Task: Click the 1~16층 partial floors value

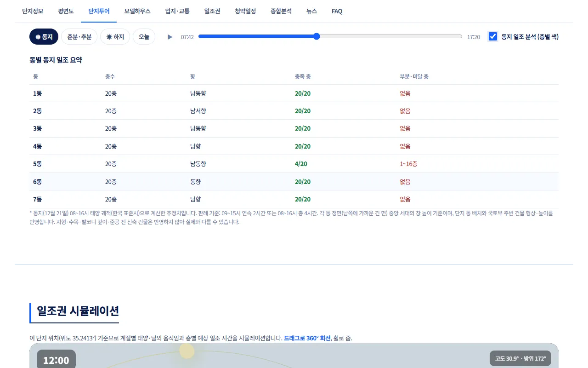Action: coord(409,164)
